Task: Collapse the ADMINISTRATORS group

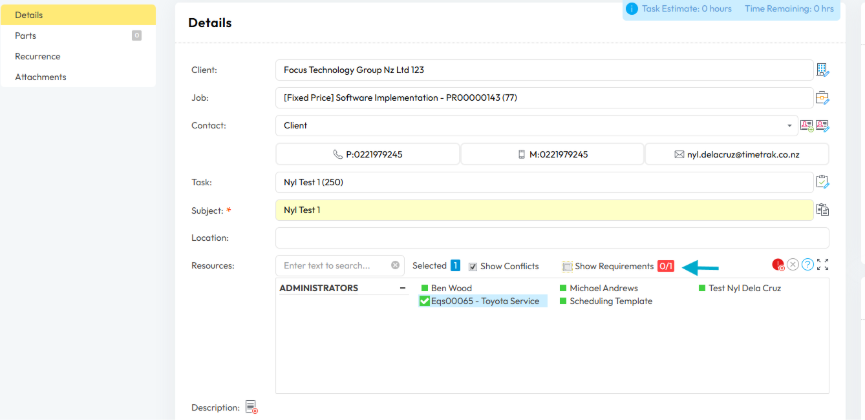Action: pyautogui.click(x=401, y=288)
